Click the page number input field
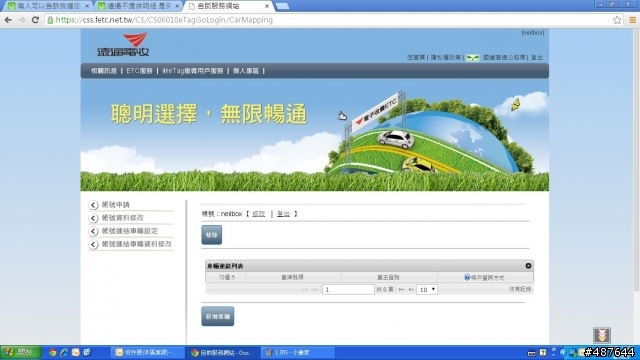Screen dimensions: 640x360 point(348,289)
